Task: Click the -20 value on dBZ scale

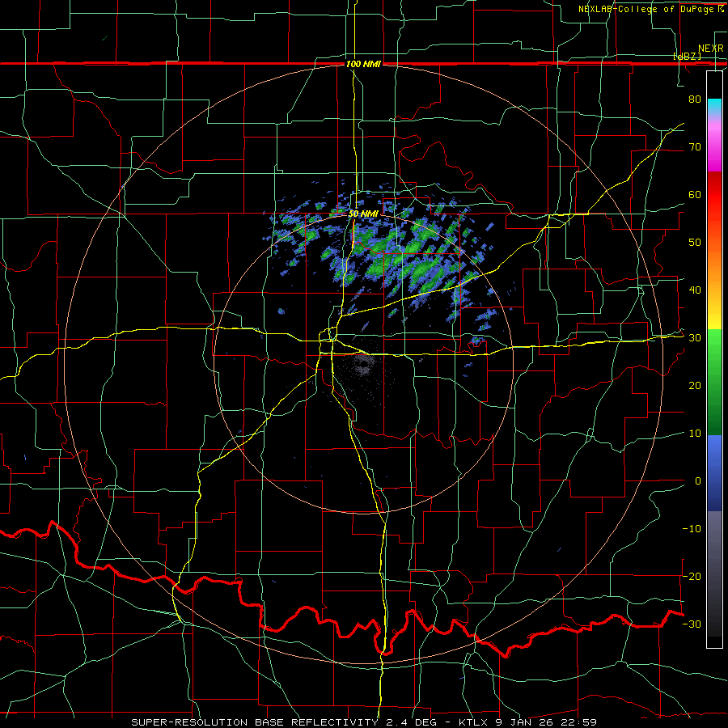Action: [692, 576]
